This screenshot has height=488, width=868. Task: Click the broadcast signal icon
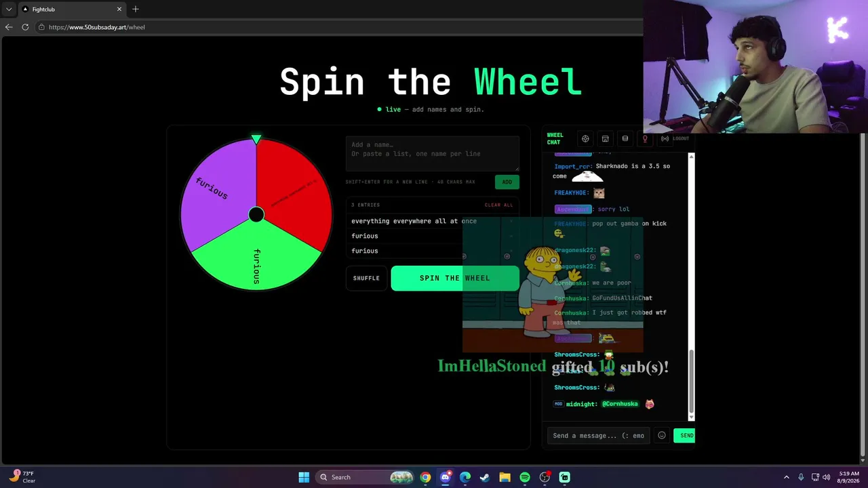[665, 139]
